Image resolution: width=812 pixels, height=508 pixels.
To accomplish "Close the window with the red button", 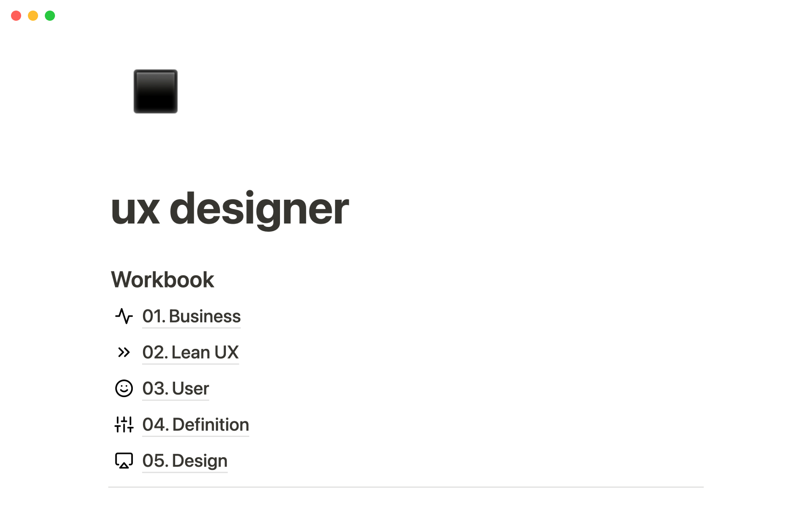I will (x=16, y=16).
